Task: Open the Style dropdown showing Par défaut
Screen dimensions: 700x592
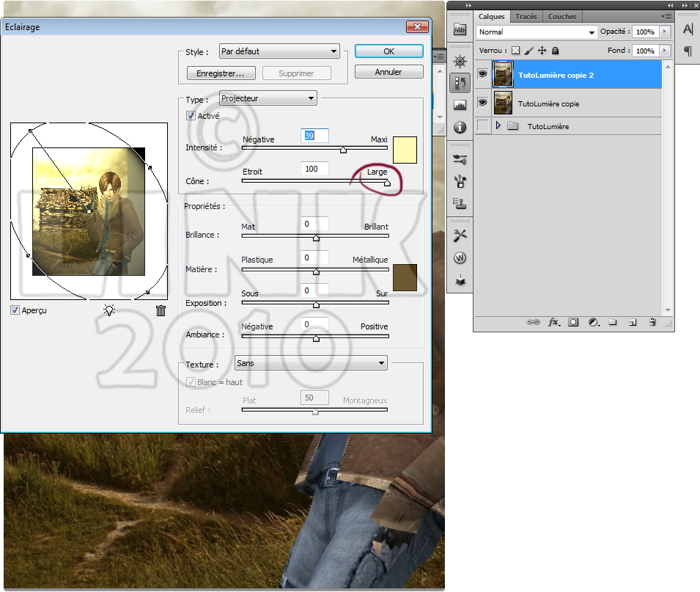Action: pyautogui.click(x=280, y=51)
